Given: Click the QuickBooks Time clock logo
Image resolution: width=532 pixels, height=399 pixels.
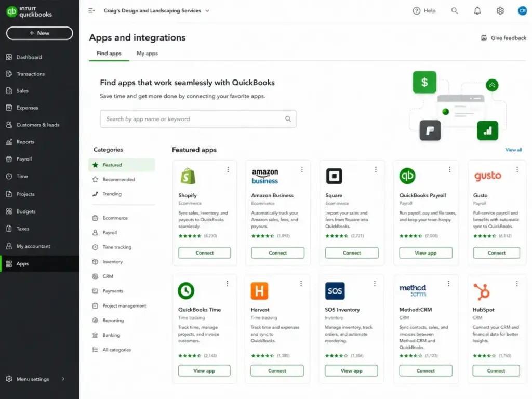Looking at the screenshot, I should [x=186, y=291].
